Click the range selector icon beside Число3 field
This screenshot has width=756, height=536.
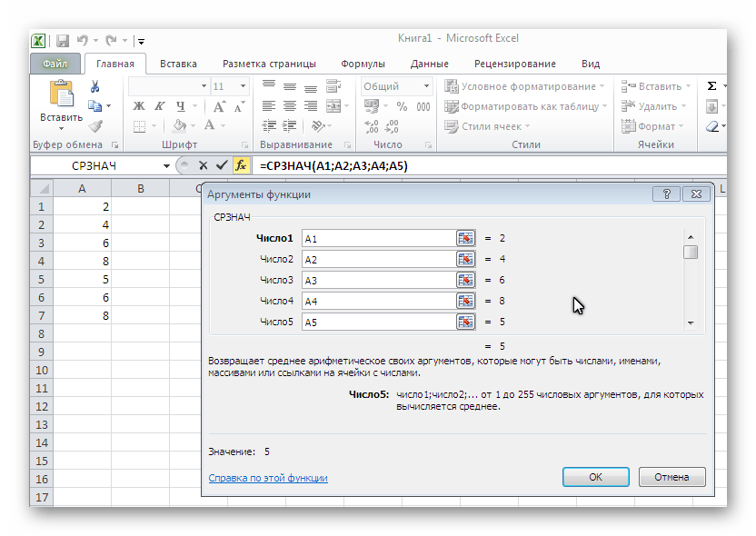465,280
